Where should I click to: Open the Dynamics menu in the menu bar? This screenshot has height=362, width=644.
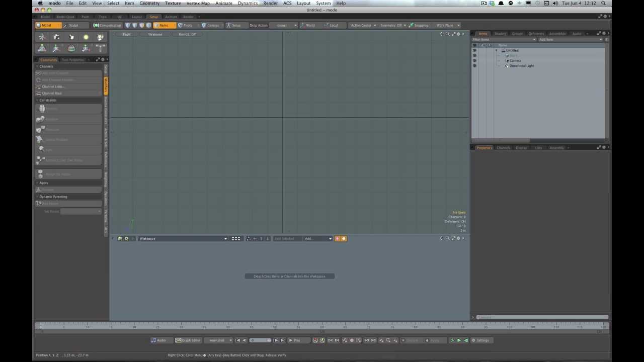(248, 3)
